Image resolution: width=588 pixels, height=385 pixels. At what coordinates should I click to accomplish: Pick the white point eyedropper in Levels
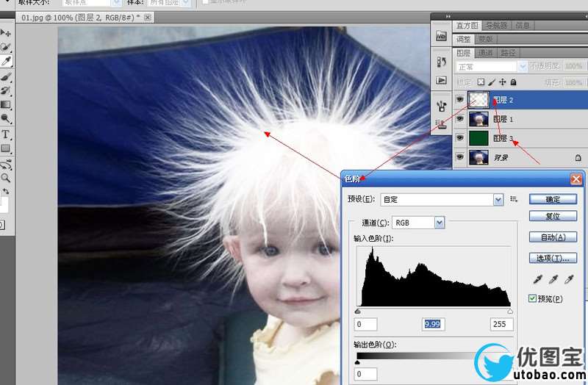click(x=569, y=279)
